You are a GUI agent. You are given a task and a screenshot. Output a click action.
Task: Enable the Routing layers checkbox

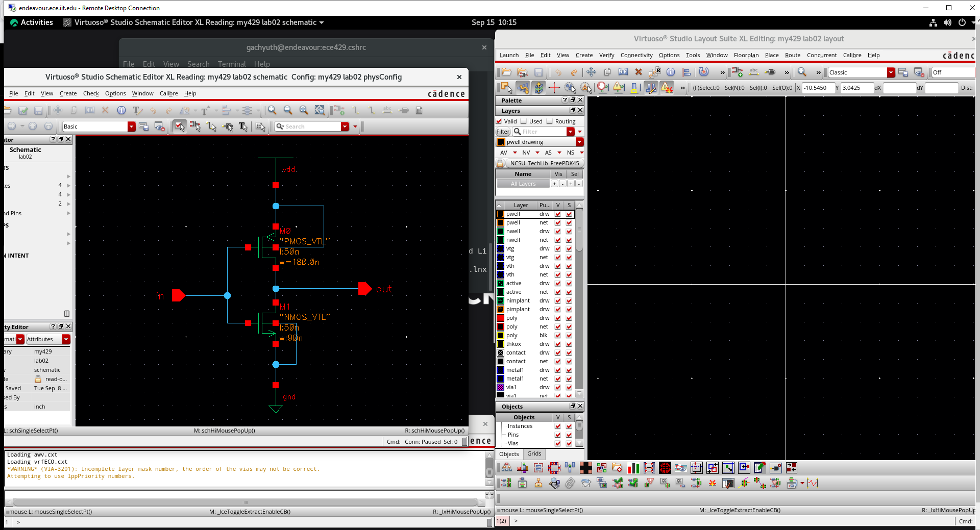click(550, 121)
